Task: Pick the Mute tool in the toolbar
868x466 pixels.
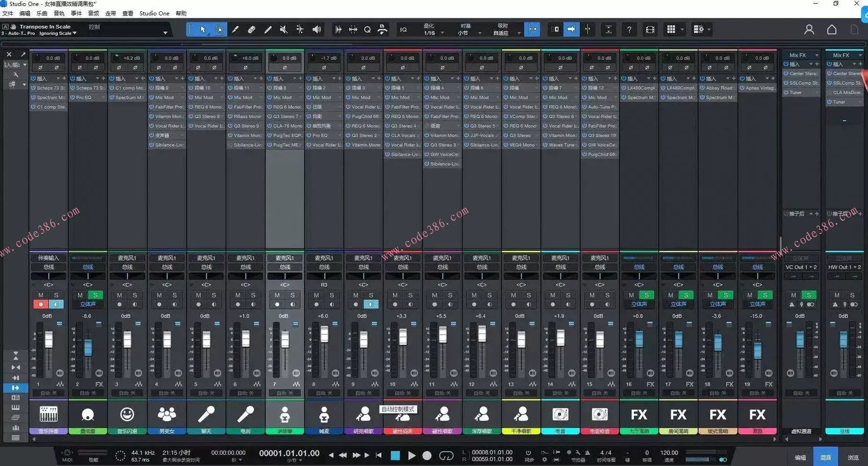Action: [x=283, y=29]
